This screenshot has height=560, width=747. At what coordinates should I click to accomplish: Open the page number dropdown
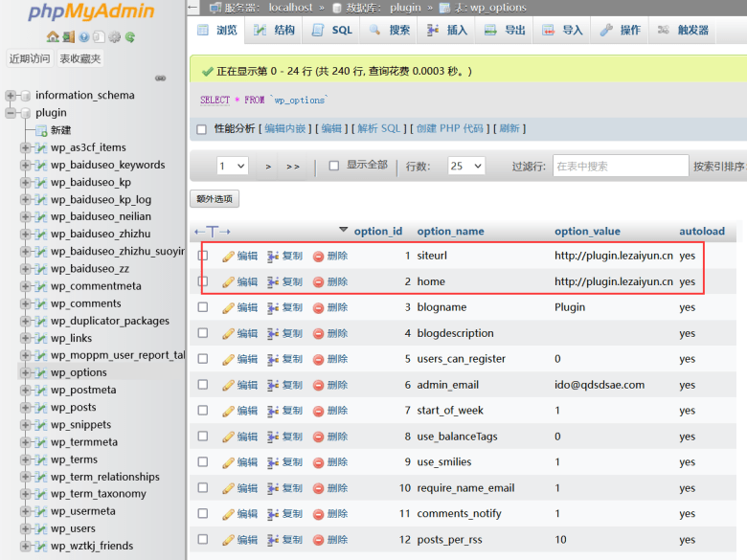point(232,166)
